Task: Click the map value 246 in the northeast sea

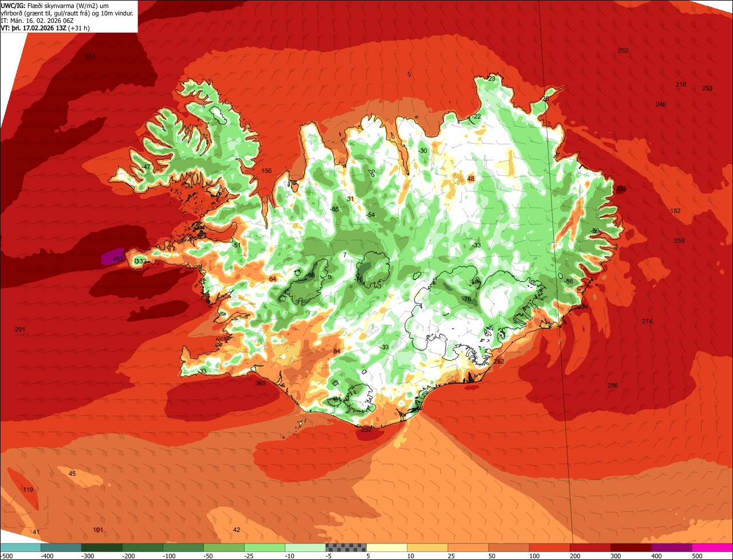Action: pos(661,104)
